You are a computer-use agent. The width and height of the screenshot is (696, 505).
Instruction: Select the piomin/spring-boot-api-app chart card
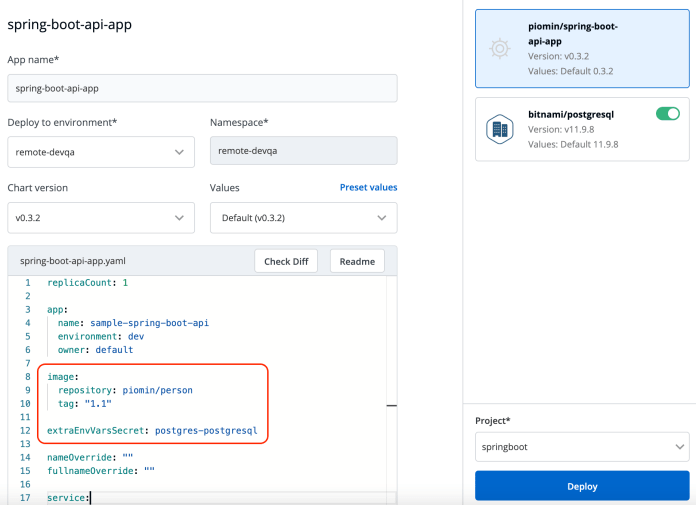tap(582, 47)
